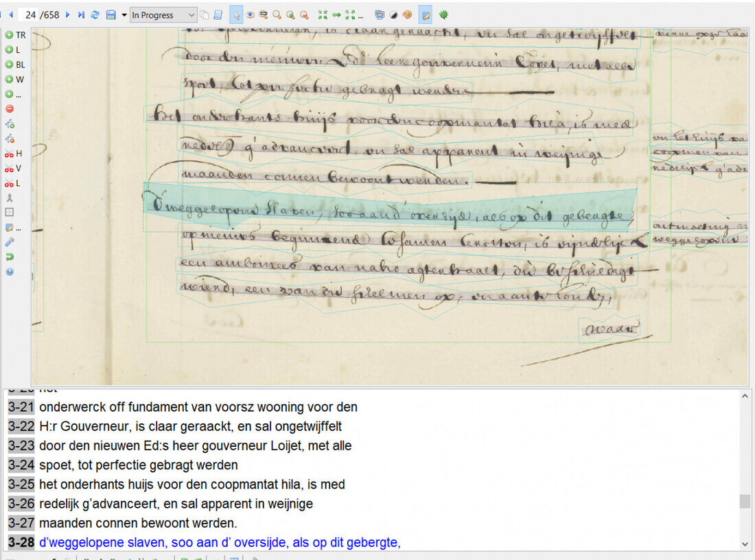Click the transcript scrollbar thumb
Viewport: 755px width, 560px height.
(x=745, y=501)
